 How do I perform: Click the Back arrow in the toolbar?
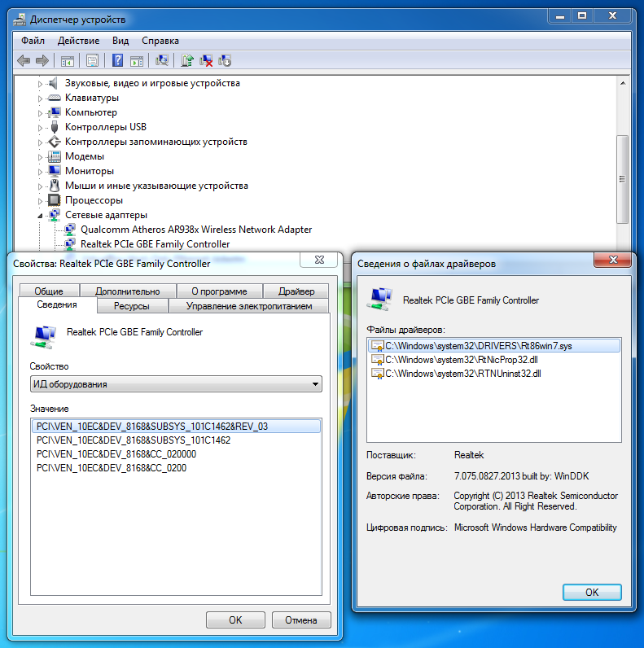[24, 61]
